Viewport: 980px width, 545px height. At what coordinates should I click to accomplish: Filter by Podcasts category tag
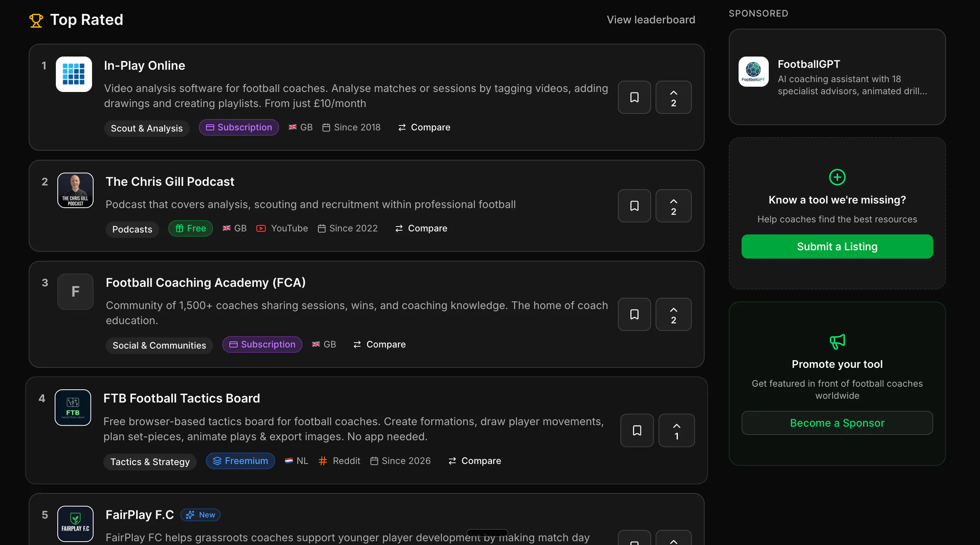(x=132, y=229)
